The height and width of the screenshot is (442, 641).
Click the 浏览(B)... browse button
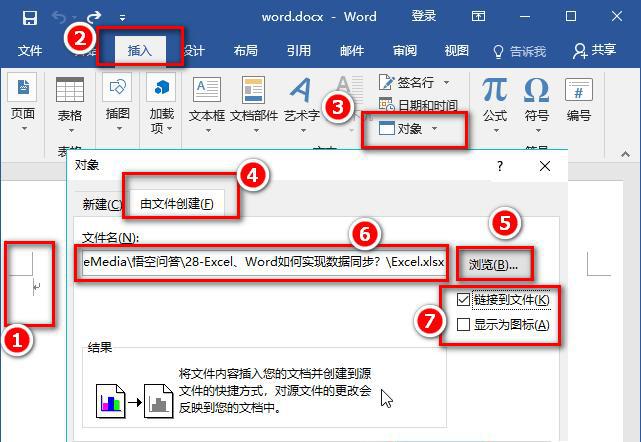click(x=494, y=265)
